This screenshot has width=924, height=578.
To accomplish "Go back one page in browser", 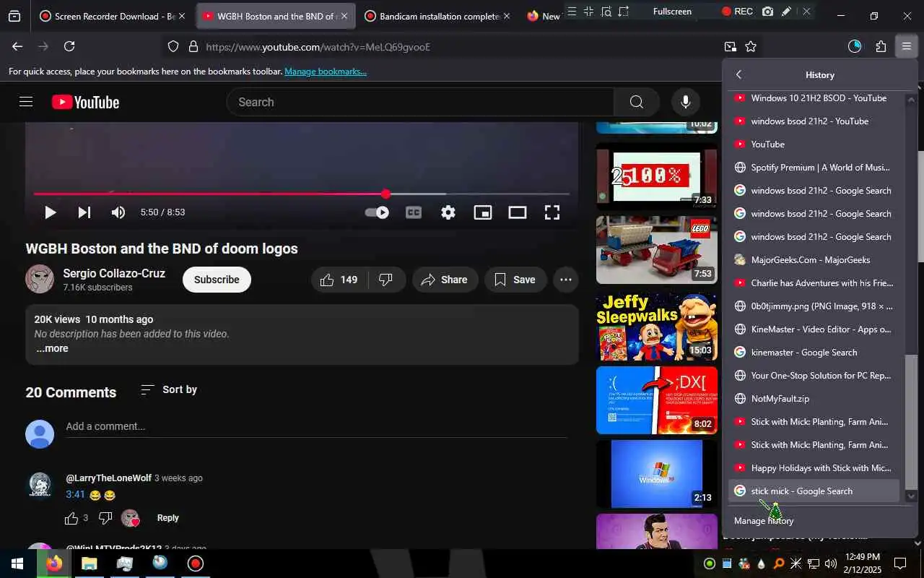I will point(17,47).
